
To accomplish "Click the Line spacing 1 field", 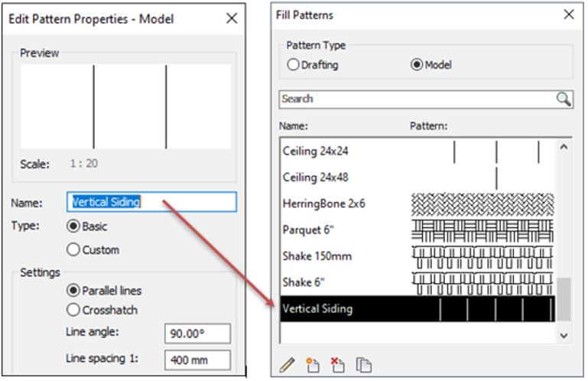I will coord(197,360).
